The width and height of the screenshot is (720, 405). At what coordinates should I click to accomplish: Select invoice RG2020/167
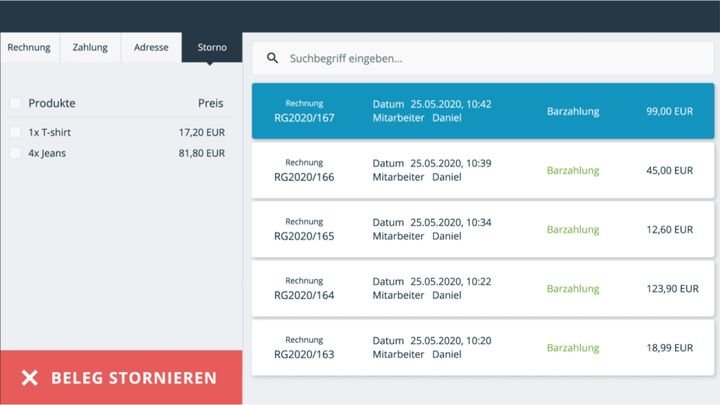click(483, 111)
